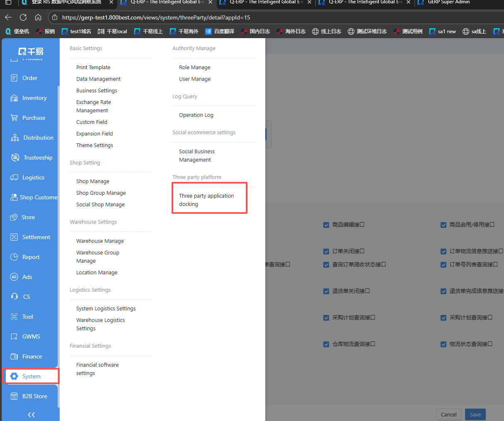Toggle the 订单关闭接口 checkbox

(326, 252)
